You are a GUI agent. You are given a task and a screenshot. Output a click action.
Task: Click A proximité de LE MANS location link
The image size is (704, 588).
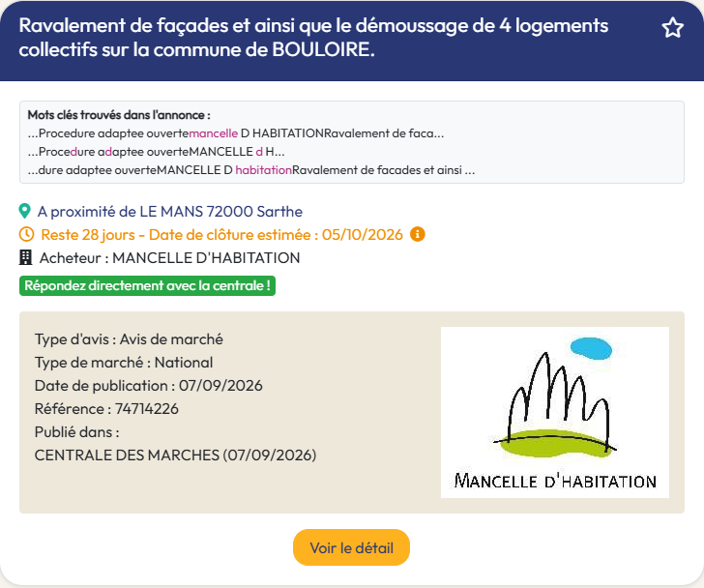point(170,212)
